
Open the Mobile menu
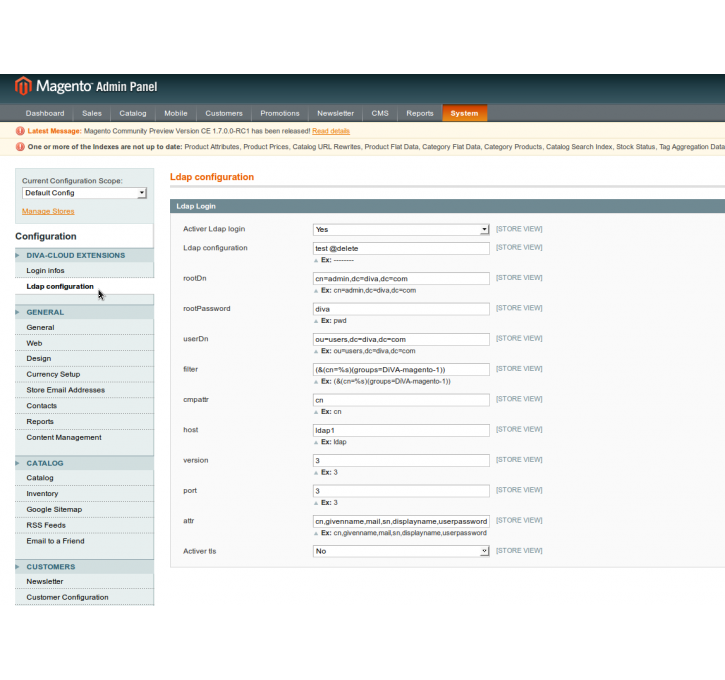click(x=176, y=113)
